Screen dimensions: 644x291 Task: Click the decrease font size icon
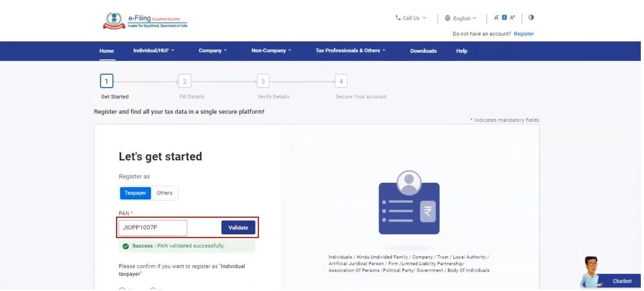click(x=496, y=18)
